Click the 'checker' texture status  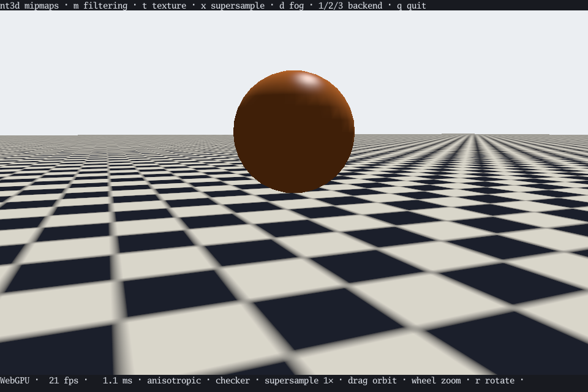point(233,380)
